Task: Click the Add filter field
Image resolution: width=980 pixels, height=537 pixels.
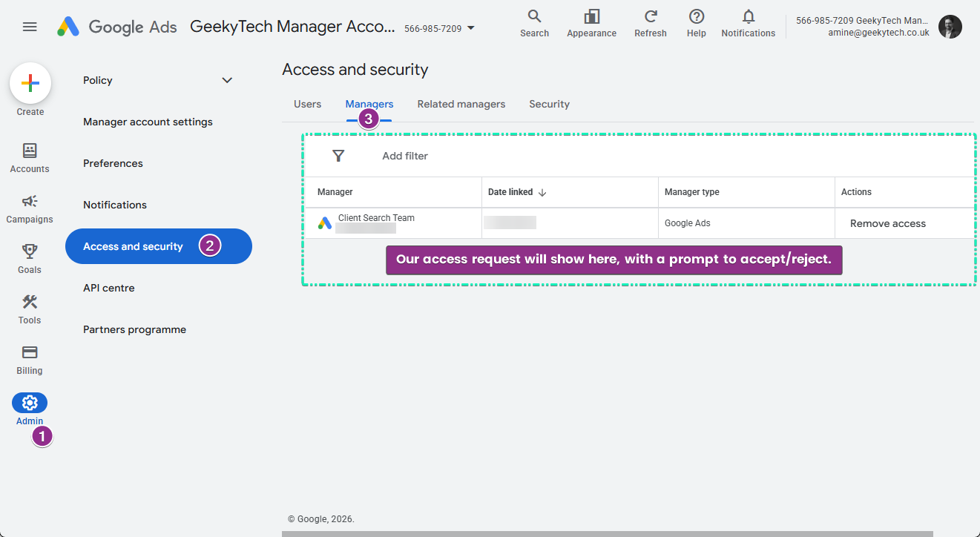Action: click(405, 156)
